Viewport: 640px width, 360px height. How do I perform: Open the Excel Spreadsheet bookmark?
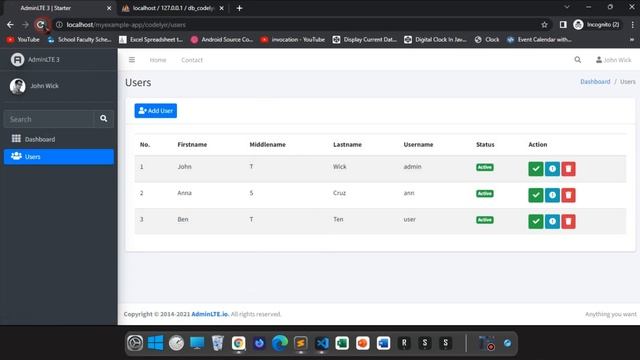point(151,40)
